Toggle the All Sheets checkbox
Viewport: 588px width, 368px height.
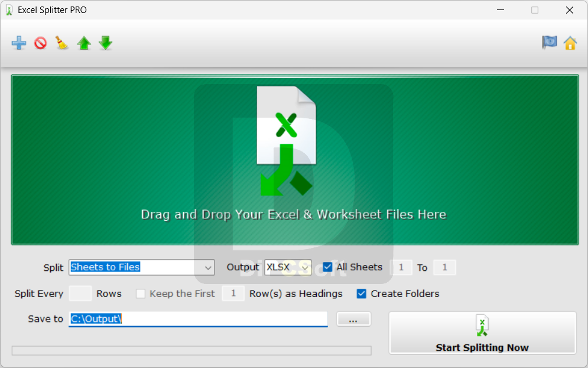(327, 267)
